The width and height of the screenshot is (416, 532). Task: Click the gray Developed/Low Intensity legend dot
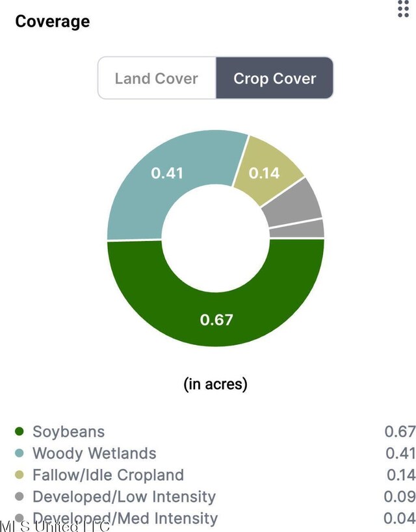click(x=19, y=497)
